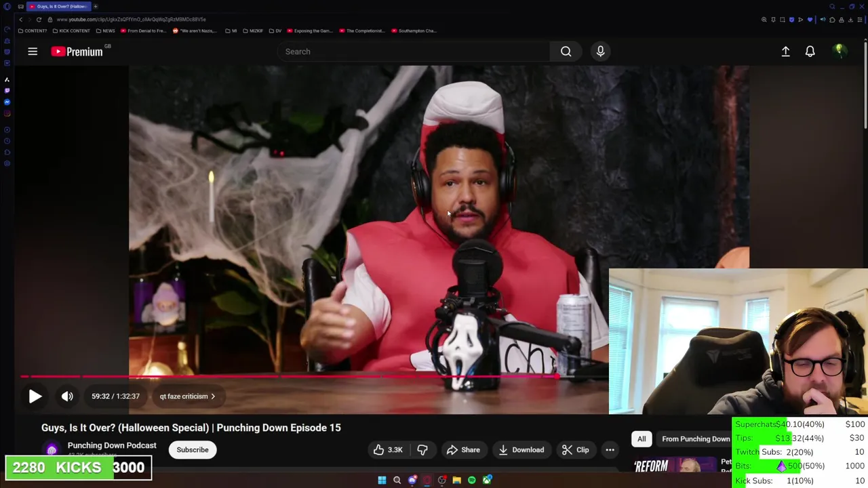Screen dimensions: 868x488
Task: Seek on the red video progress bar
Action: (314, 376)
